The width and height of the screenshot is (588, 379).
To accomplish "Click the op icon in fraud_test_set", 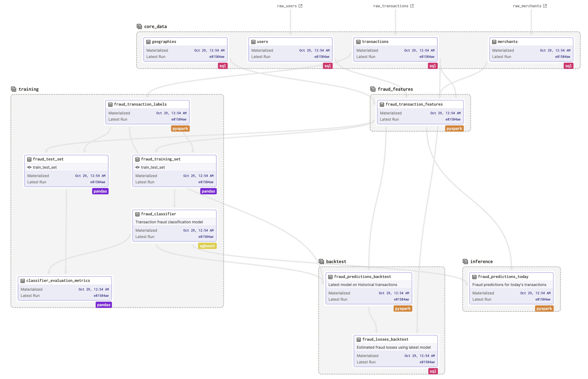I will tap(29, 167).
